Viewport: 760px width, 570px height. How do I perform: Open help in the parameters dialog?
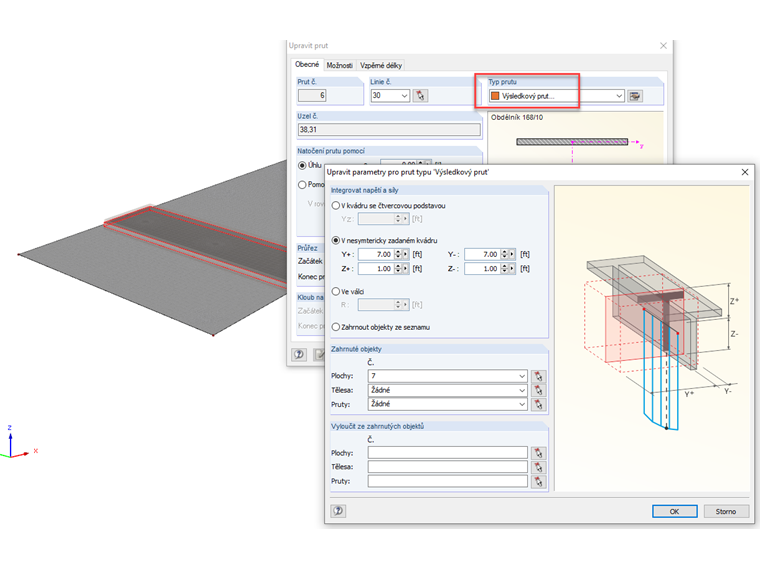click(x=338, y=511)
